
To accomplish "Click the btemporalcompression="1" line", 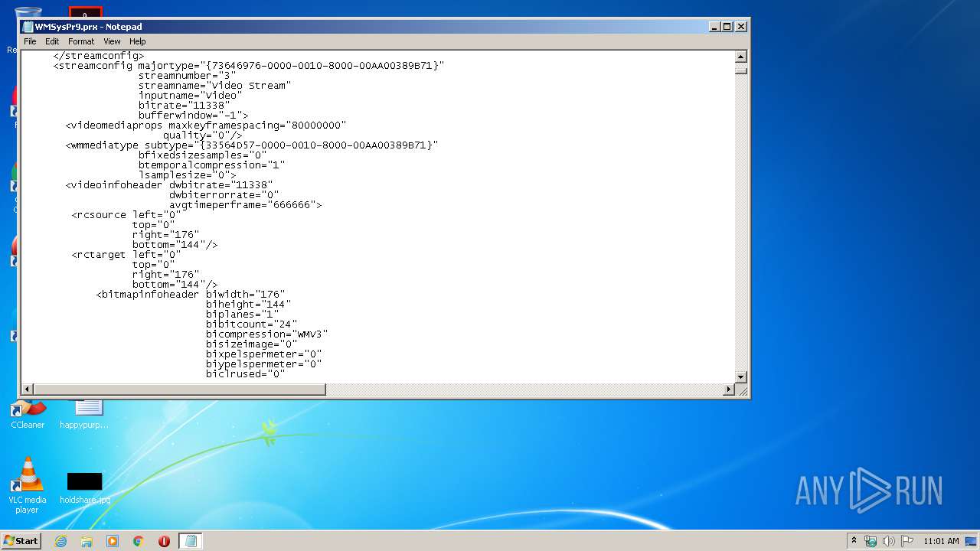I will (x=211, y=165).
